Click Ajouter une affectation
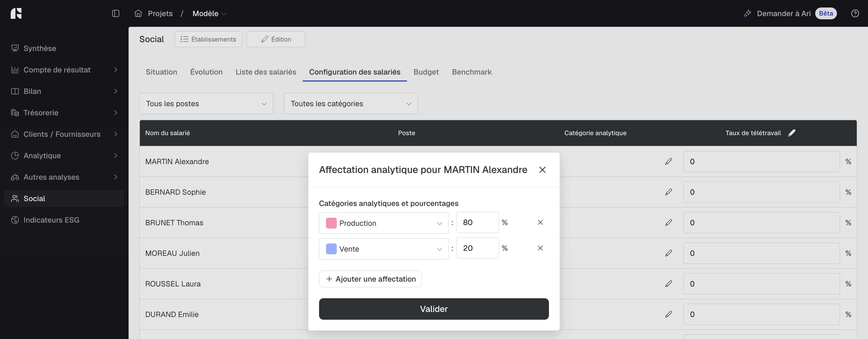The image size is (868, 339). point(370,279)
